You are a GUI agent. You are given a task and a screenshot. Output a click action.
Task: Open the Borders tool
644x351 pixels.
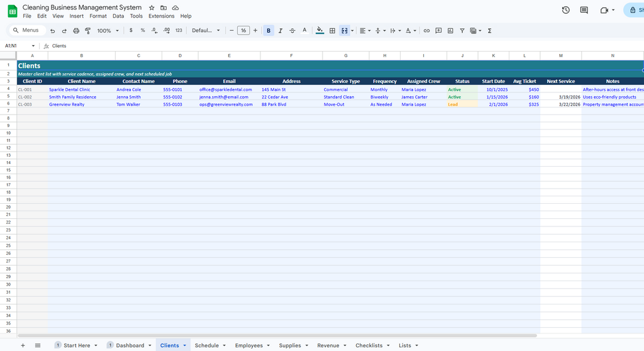(332, 30)
